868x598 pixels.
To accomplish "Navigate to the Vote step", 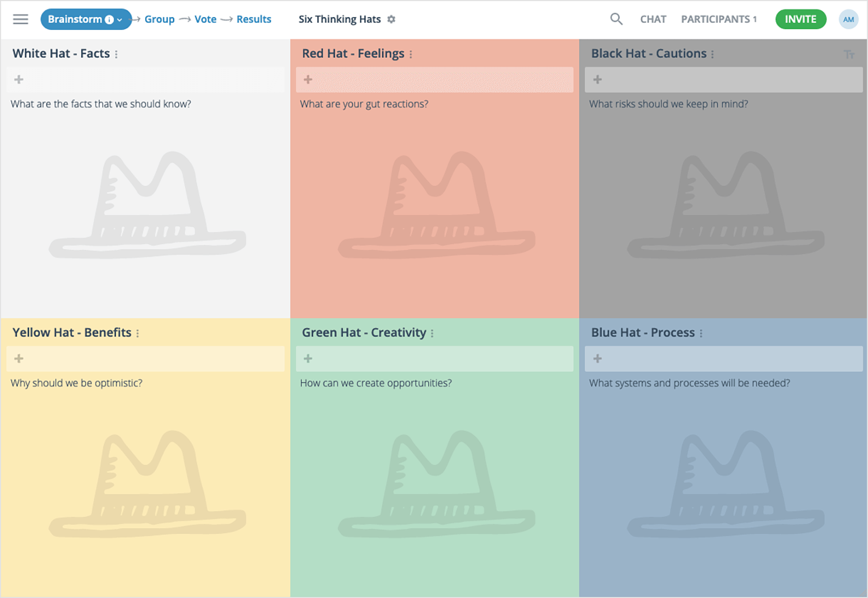I will tap(206, 19).
